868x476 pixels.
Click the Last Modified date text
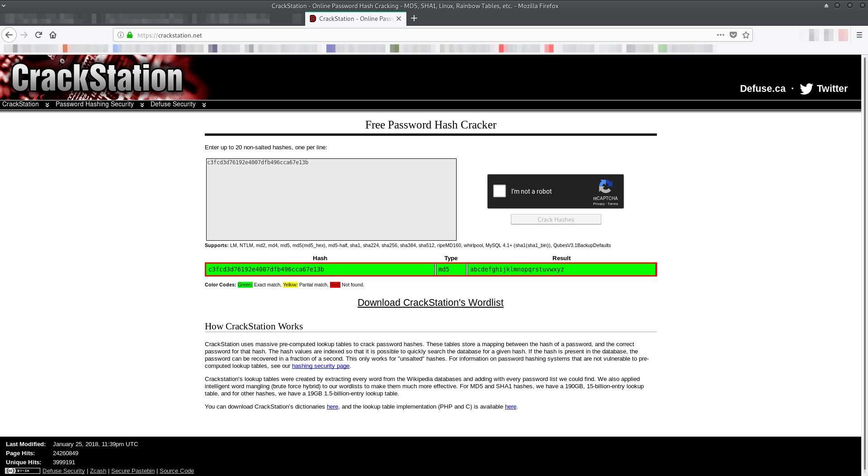(x=95, y=444)
